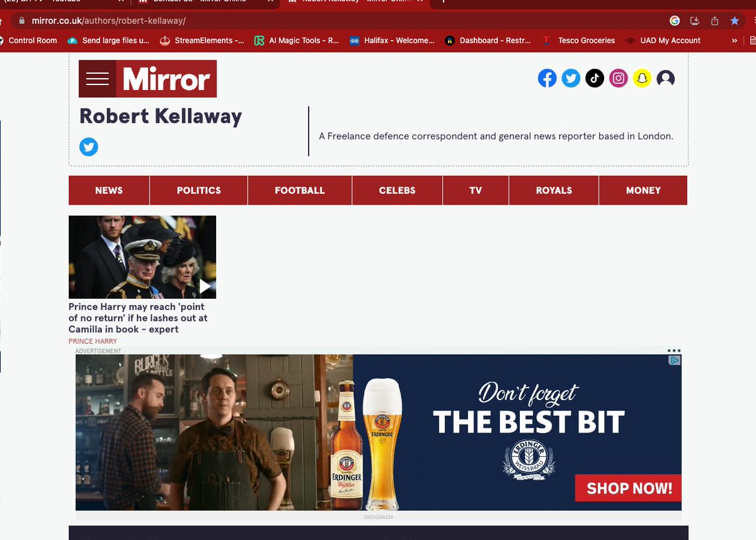Open the user profile account icon
The height and width of the screenshot is (540, 756).
(666, 78)
